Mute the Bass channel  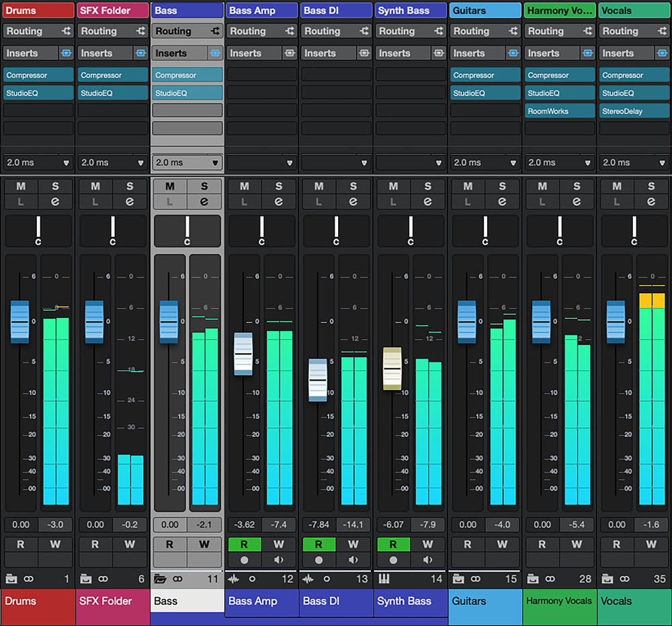(170, 186)
